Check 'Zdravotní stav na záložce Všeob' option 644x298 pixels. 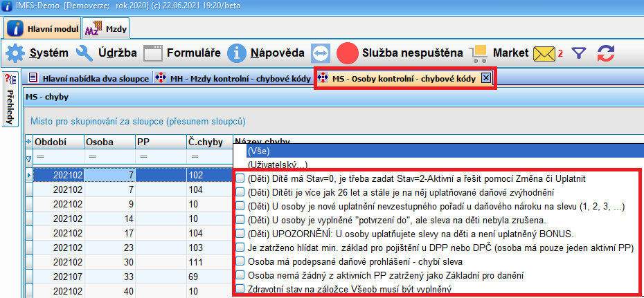click(x=240, y=288)
